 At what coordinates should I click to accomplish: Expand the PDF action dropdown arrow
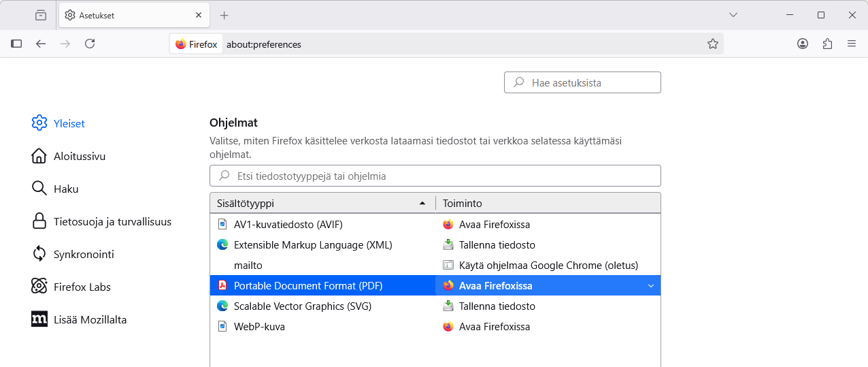650,286
